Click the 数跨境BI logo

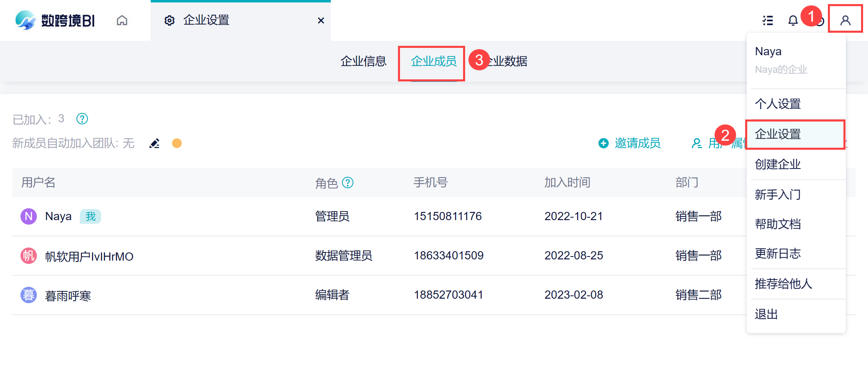[55, 20]
